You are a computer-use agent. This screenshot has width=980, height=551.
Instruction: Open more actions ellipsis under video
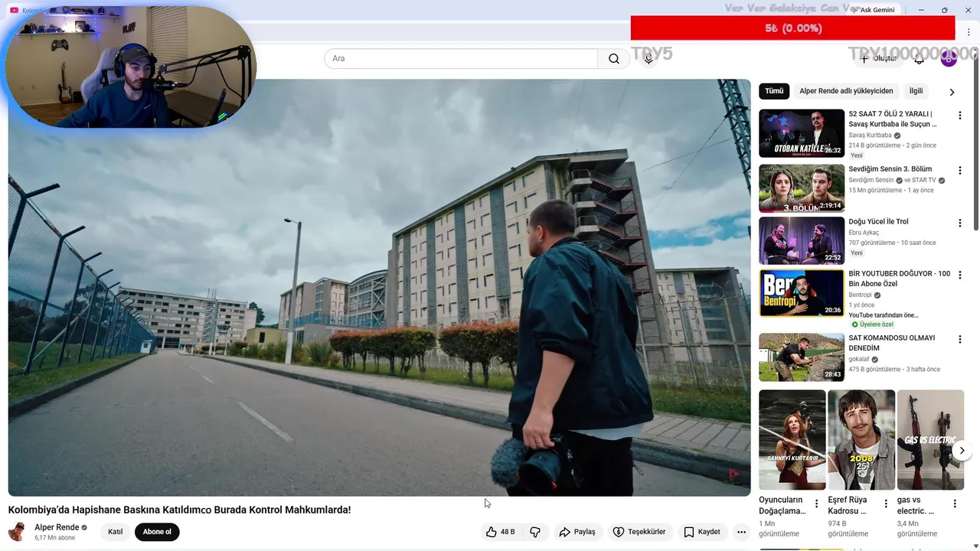pos(741,532)
